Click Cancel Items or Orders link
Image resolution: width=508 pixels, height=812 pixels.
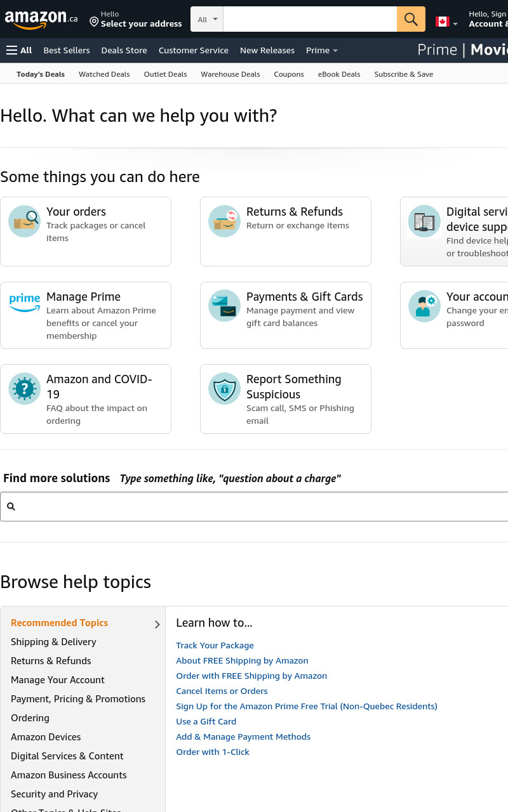click(x=222, y=691)
